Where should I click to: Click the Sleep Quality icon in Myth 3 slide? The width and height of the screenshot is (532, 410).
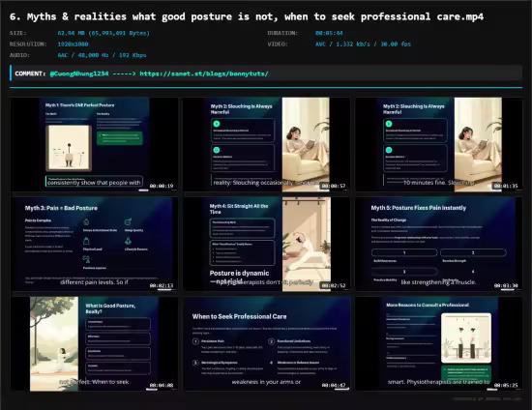(128, 221)
